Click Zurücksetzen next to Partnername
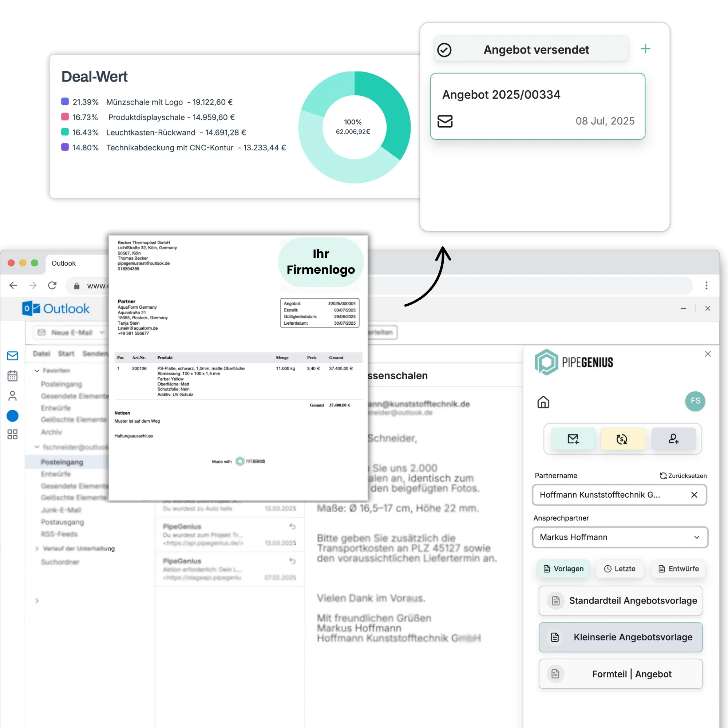 pyautogui.click(x=683, y=475)
